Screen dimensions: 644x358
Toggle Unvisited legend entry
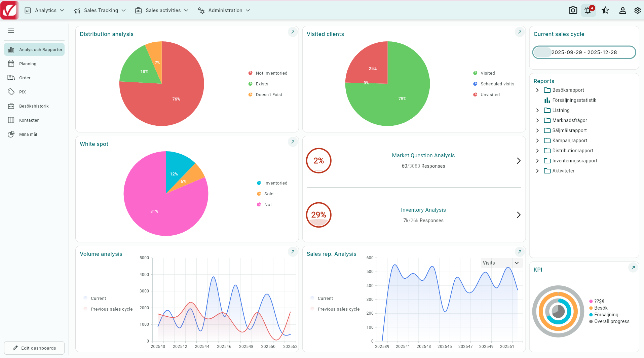pyautogui.click(x=486, y=94)
